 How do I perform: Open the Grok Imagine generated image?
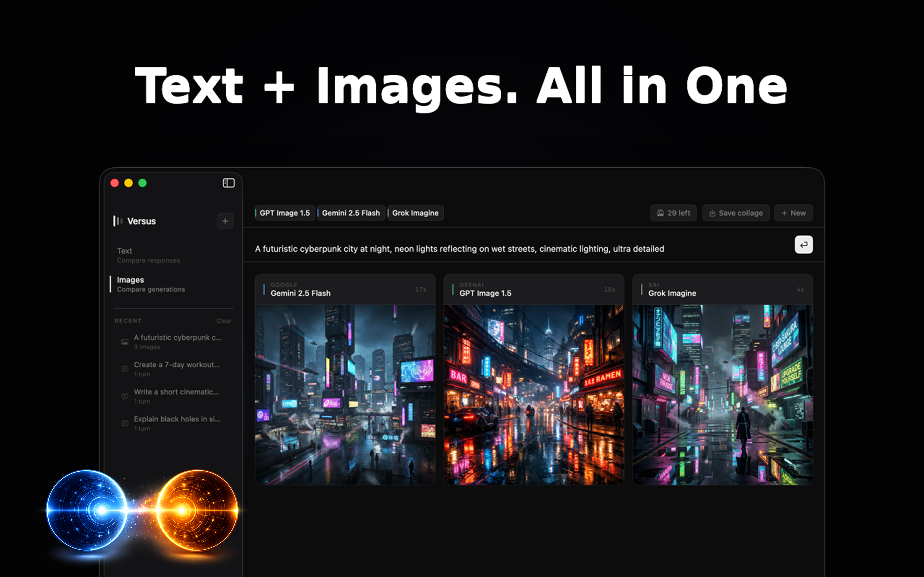[722, 394]
